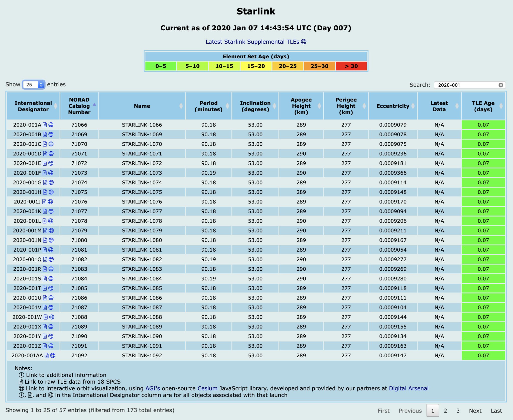
Task: Open raw TLE data icon for 2020-001A
Action: [x=45, y=125]
